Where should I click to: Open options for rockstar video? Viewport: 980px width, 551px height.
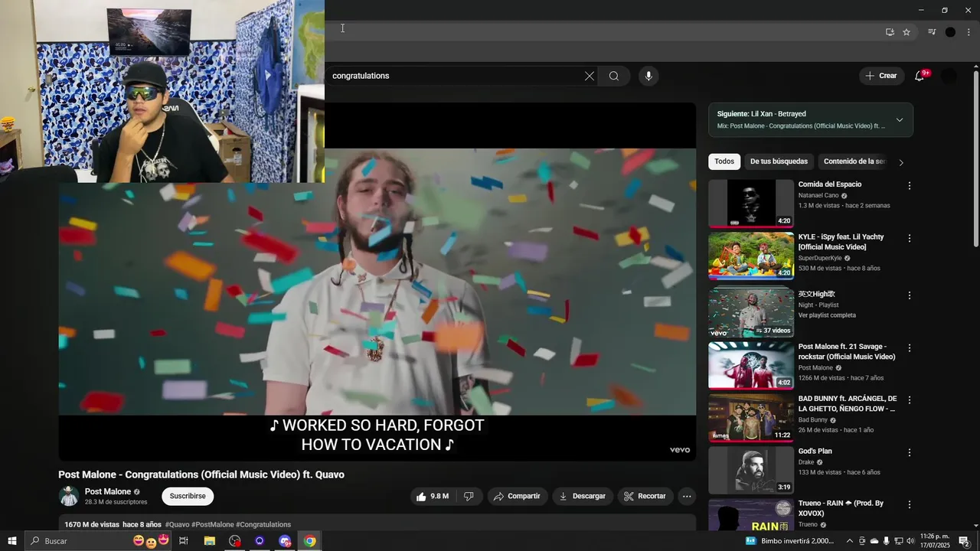click(910, 348)
